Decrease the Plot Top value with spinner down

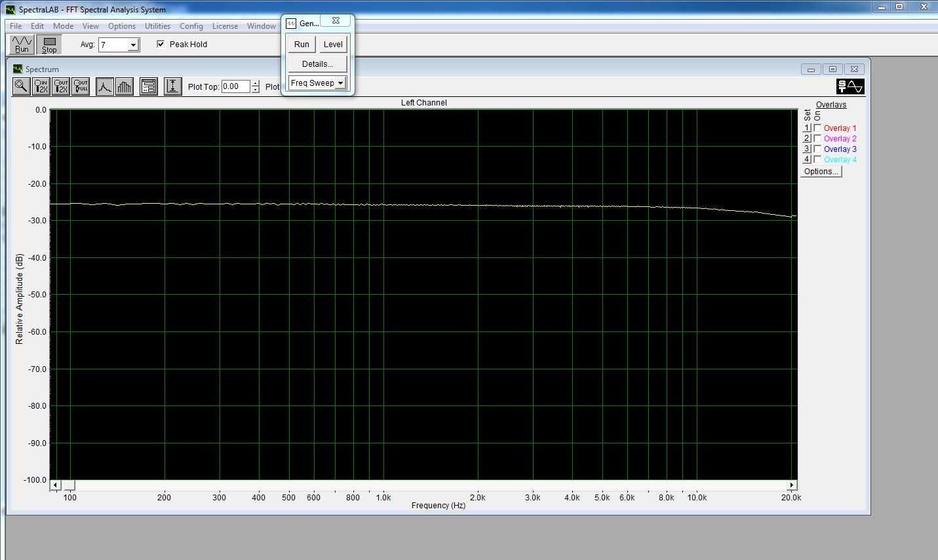[255, 90]
